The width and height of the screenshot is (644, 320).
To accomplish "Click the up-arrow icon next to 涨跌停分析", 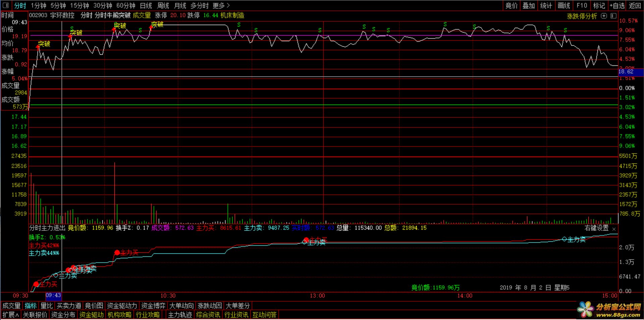I will (x=604, y=16).
